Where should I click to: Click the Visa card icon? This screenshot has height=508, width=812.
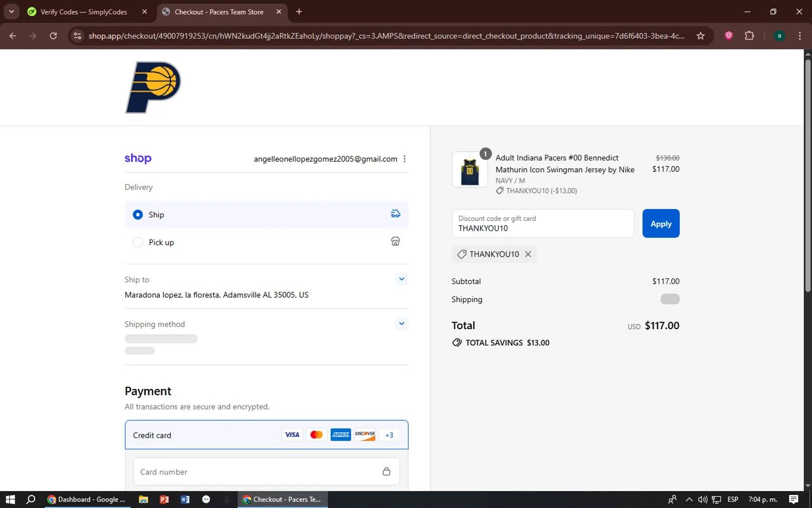pyautogui.click(x=292, y=435)
